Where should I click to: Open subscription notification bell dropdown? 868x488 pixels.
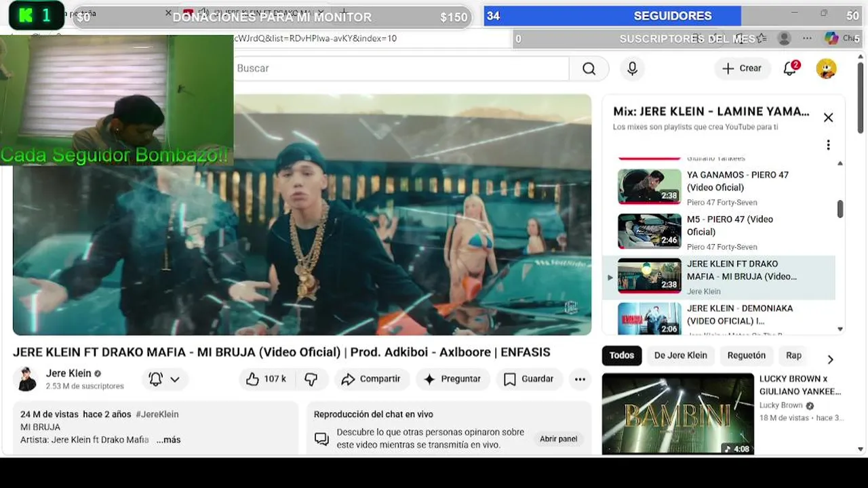pyautogui.click(x=165, y=379)
